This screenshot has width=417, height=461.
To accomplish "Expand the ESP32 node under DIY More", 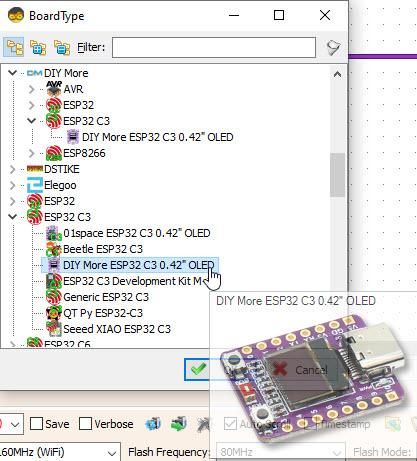I will click(31, 105).
